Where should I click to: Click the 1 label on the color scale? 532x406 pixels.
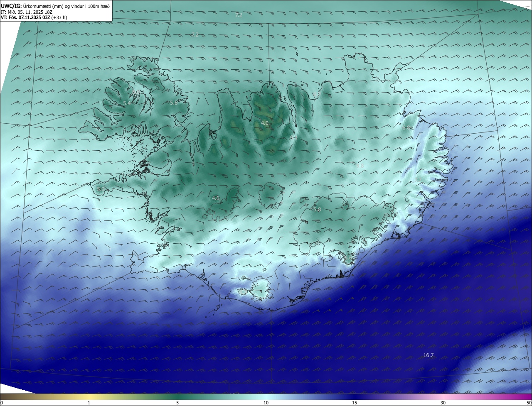(x=89, y=403)
